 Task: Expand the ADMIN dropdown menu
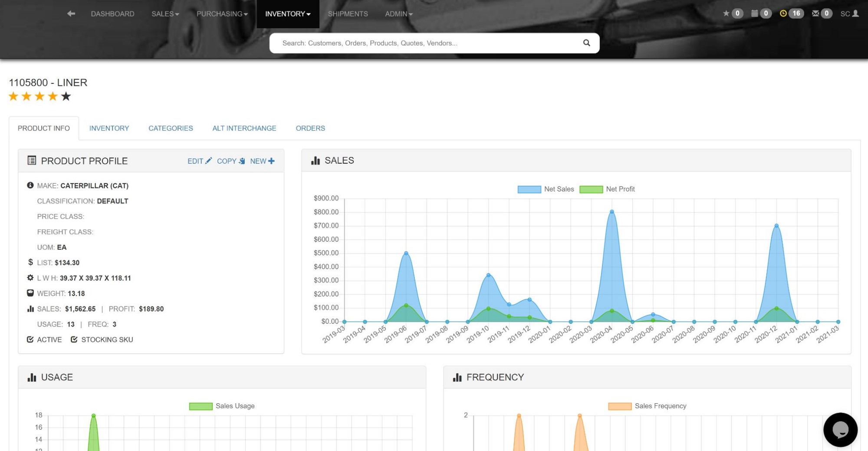[x=399, y=14]
